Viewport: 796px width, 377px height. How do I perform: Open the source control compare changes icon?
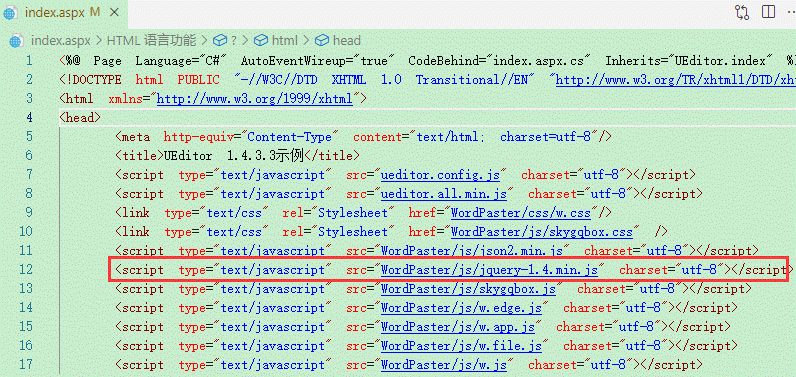[x=742, y=12]
